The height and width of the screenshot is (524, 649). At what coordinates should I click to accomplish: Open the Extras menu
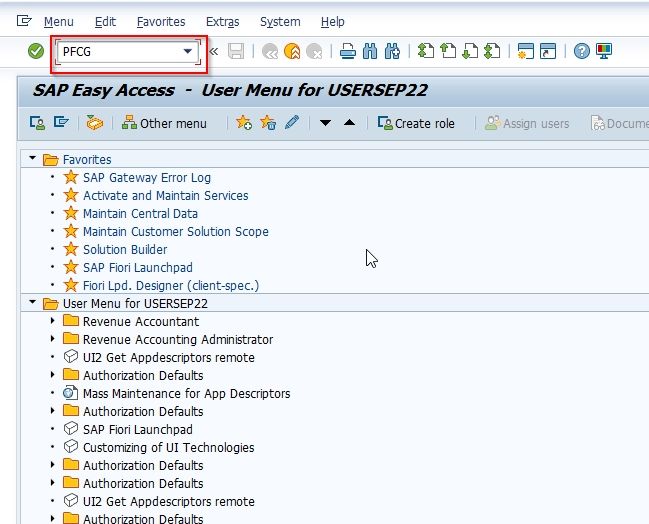(223, 22)
